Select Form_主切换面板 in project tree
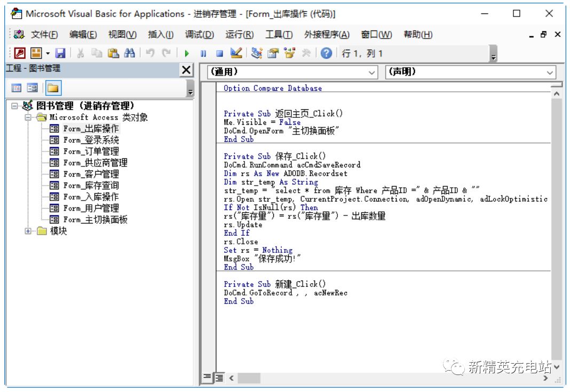Image resolution: width=570 pixels, height=392 pixels. (x=95, y=219)
